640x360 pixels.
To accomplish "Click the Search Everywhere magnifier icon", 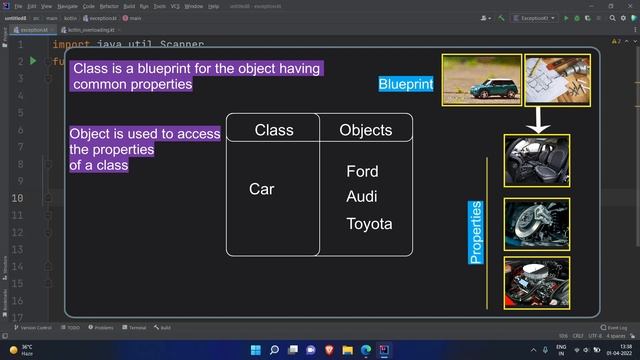I will pyautogui.click(x=612, y=18).
